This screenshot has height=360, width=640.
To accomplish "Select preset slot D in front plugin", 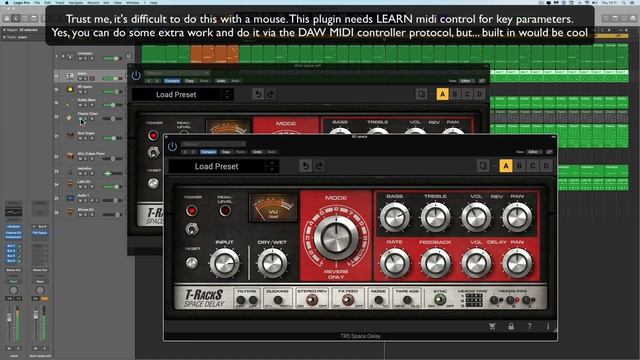I will click(546, 166).
